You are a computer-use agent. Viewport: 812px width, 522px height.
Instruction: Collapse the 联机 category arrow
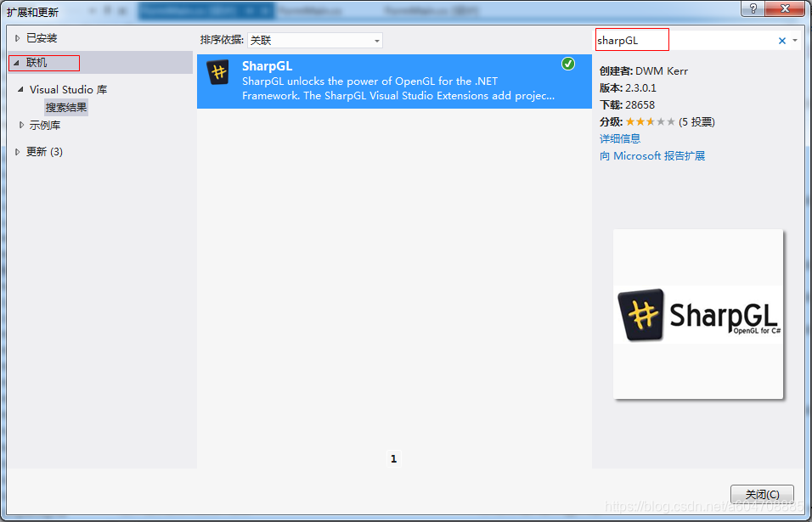pos(17,63)
